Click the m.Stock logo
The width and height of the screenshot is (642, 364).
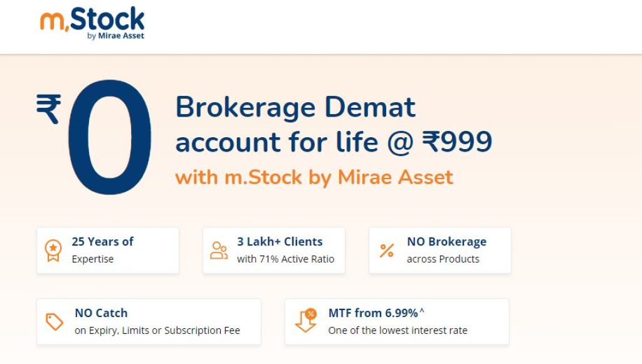[92, 23]
